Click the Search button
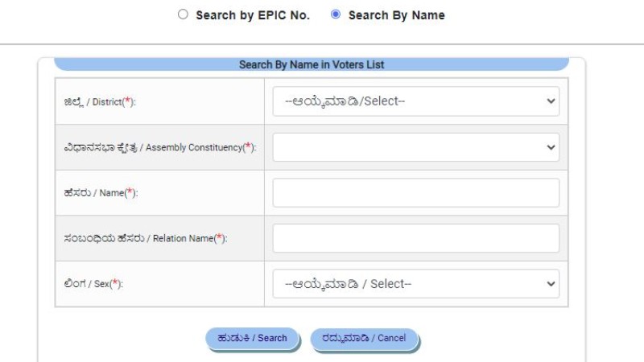644x362 pixels. click(x=252, y=339)
